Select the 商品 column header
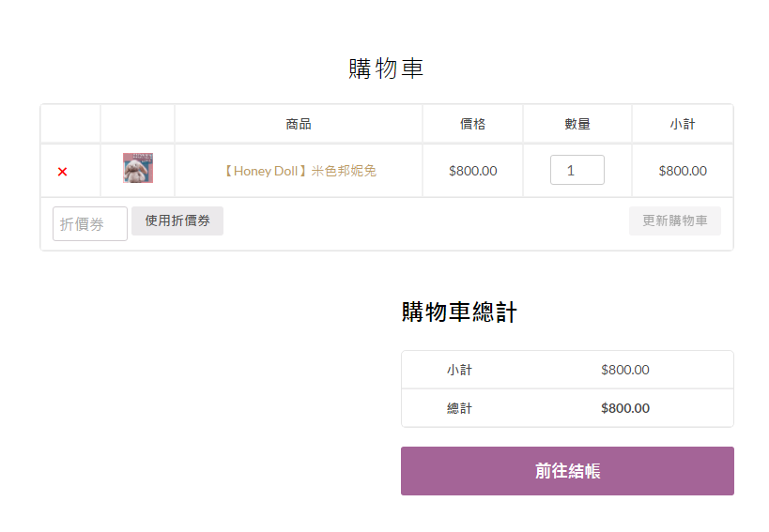 click(x=299, y=124)
